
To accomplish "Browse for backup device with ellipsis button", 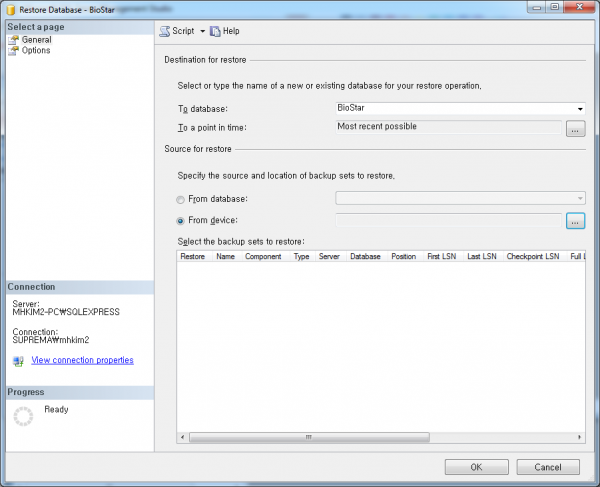I will coord(575,221).
